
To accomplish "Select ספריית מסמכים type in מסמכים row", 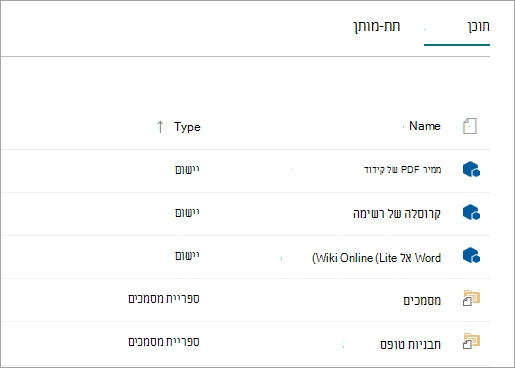I will pyautogui.click(x=164, y=299).
